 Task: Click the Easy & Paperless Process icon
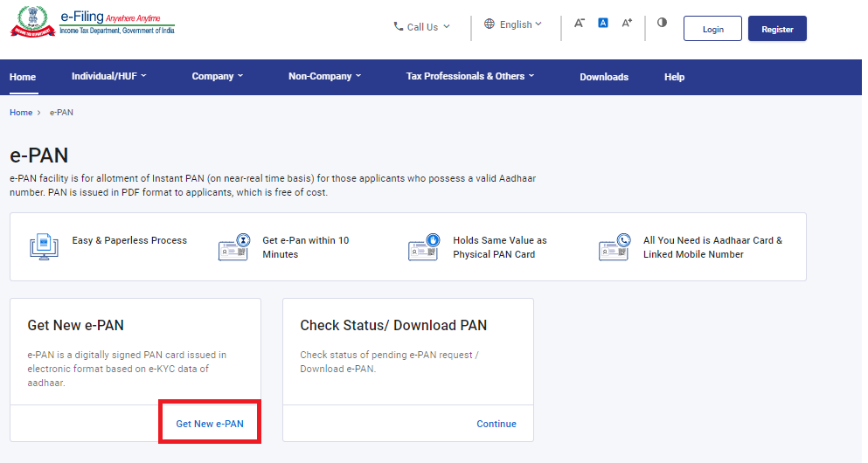pyautogui.click(x=45, y=247)
